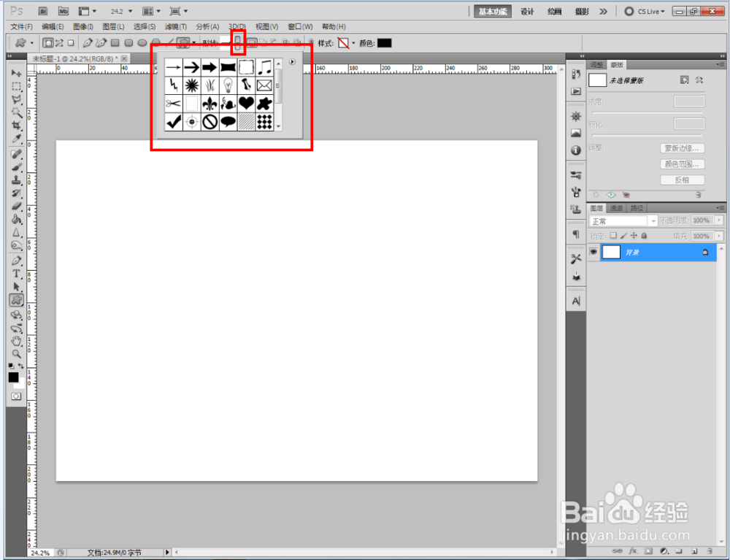
Task: Switch to the 路径 tab
Action: [637, 208]
